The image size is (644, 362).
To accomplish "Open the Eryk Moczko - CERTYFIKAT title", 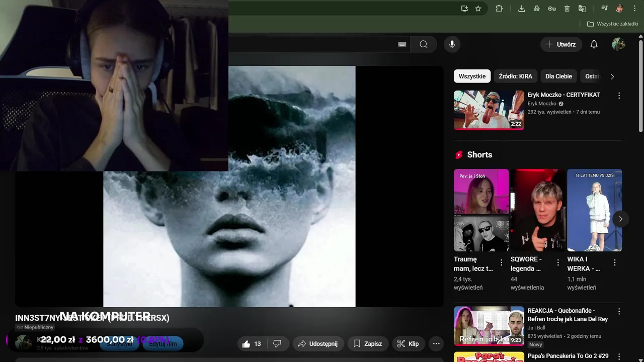I will 563,95.
